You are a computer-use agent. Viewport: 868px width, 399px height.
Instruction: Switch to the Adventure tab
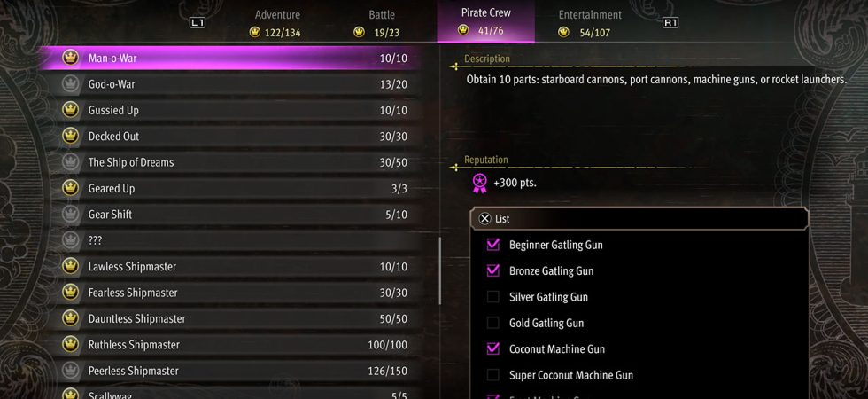[x=277, y=22]
